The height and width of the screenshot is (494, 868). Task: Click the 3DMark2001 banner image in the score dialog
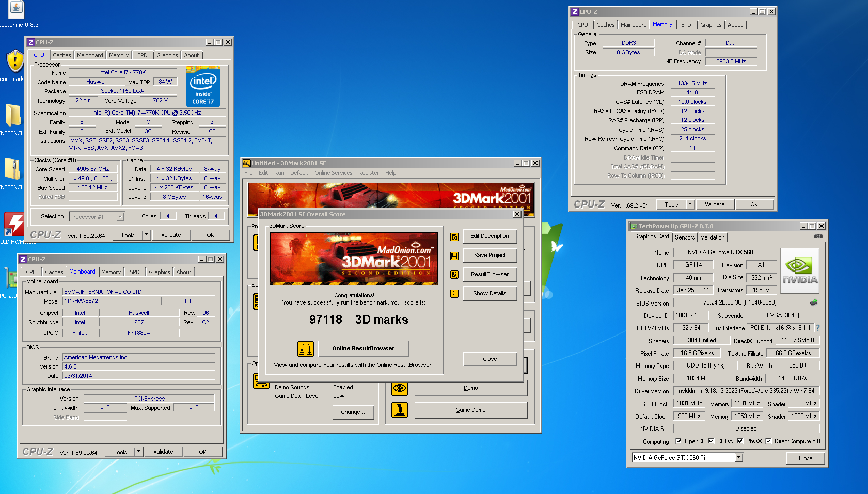coord(354,259)
